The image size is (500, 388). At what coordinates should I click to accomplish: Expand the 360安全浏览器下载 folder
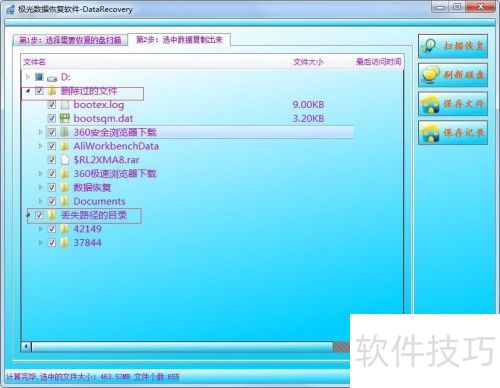[x=40, y=132]
